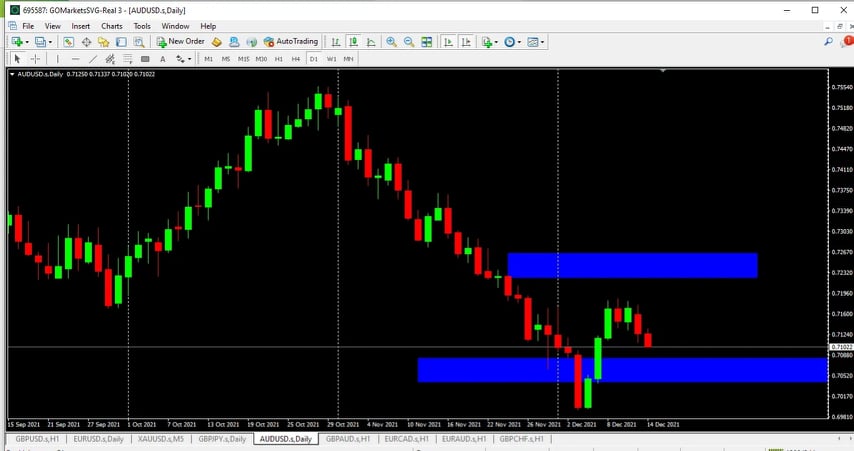Switch to the M1 timeframe
The height and width of the screenshot is (451, 854).
click(209, 59)
